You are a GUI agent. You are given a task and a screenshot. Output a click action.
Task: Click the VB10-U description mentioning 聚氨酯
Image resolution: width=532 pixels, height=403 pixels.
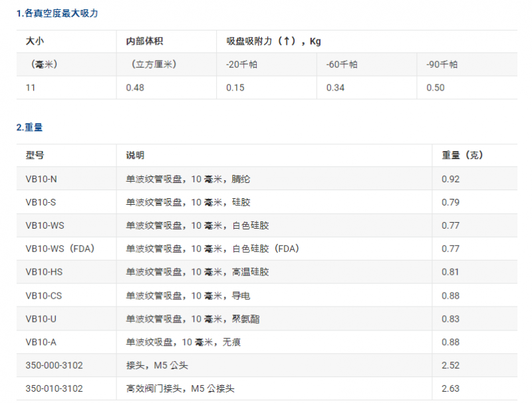pos(193,319)
